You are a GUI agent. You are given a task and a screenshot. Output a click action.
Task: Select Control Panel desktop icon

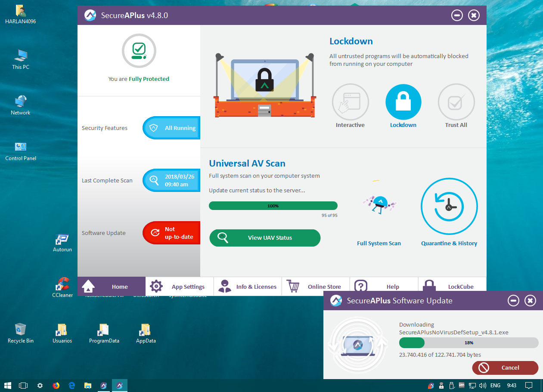[x=20, y=151]
